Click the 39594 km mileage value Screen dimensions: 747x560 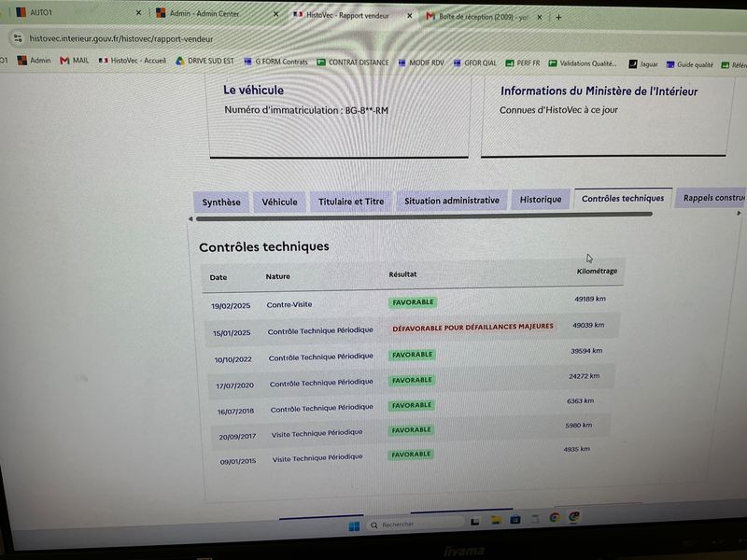tap(586, 351)
